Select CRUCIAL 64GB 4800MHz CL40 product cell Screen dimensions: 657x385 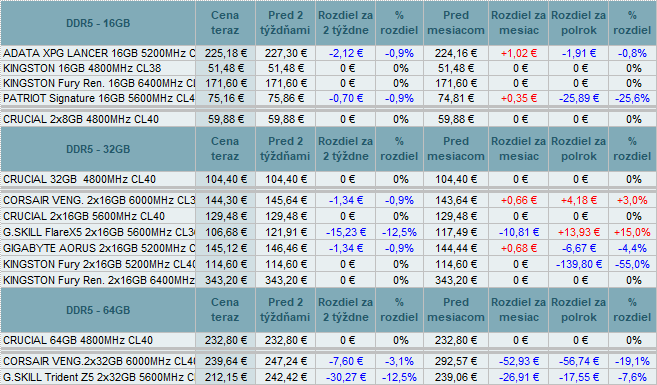(x=98, y=340)
